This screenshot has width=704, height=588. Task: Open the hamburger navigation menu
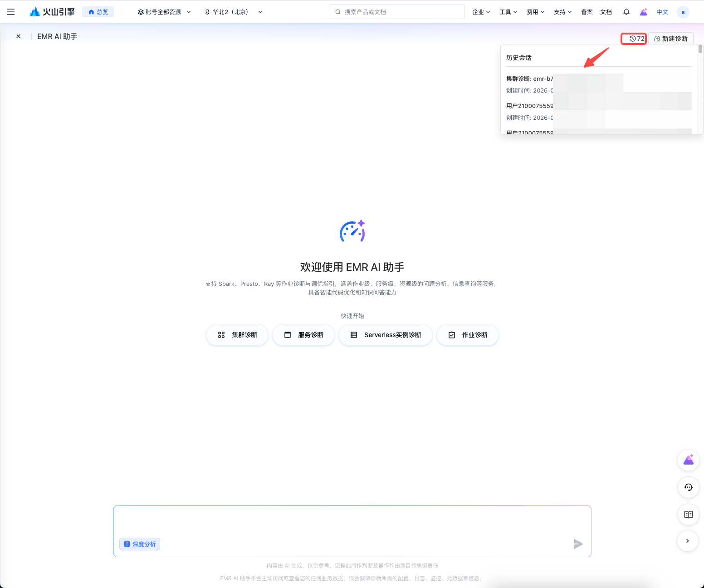coord(11,12)
